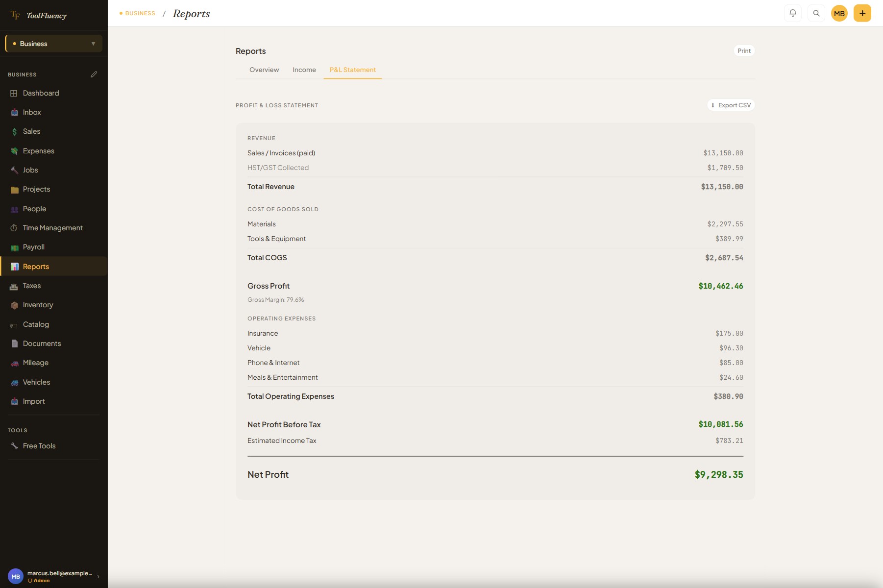Open the search magnifier in the header
883x588 pixels.
point(816,13)
